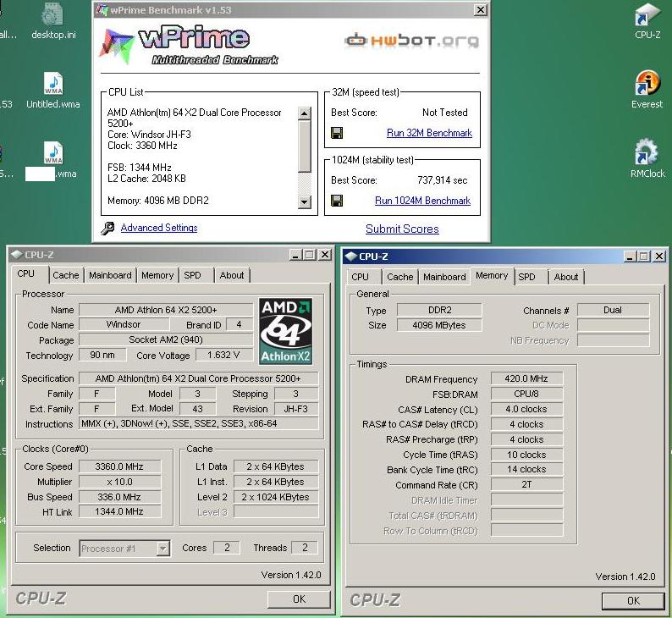The width and height of the screenshot is (672, 618).
Task: Click the CPU List scroll up arrow
Action: tap(305, 113)
